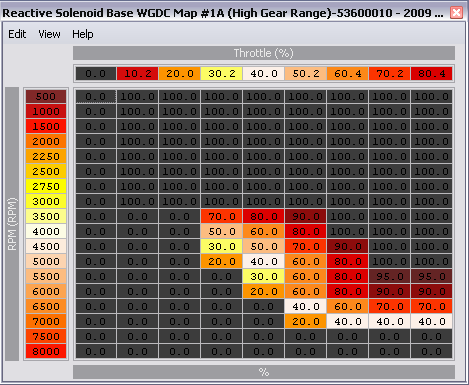Close the WGDC Map window

[x=456, y=13]
